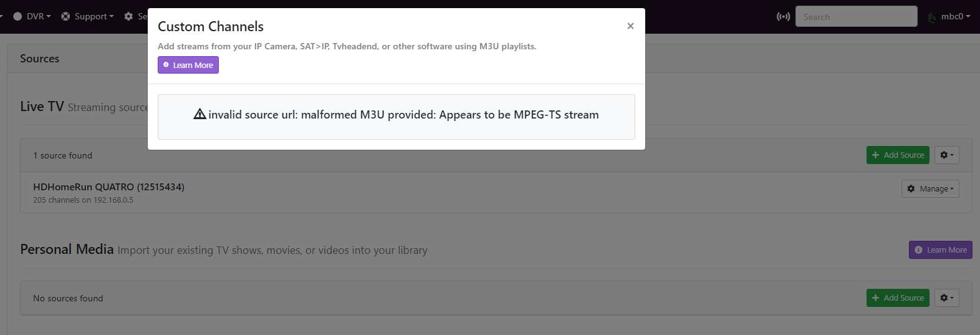
Task: Click the mbc0 user avatar image
Action: pyautogui.click(x=932, y=17)
